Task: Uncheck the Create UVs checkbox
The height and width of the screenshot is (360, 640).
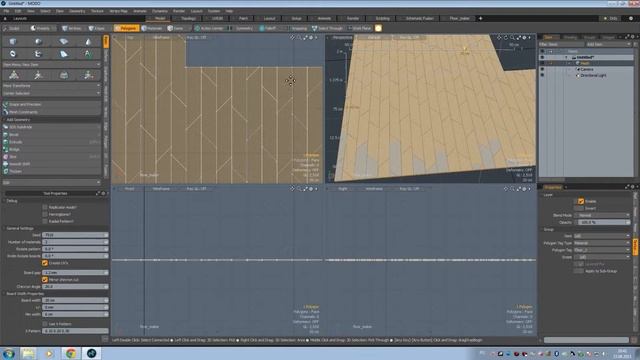Action: point(45,263)
